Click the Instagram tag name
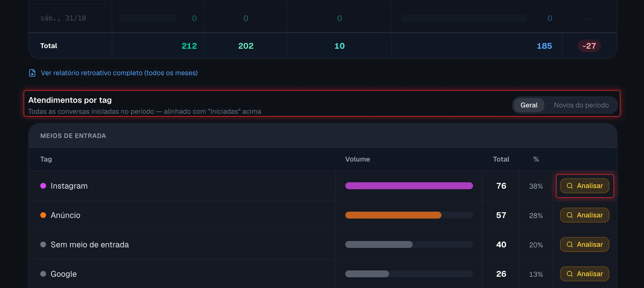This screenshot has width=644, height=288. pyautogui.click(x=69, y=186)
